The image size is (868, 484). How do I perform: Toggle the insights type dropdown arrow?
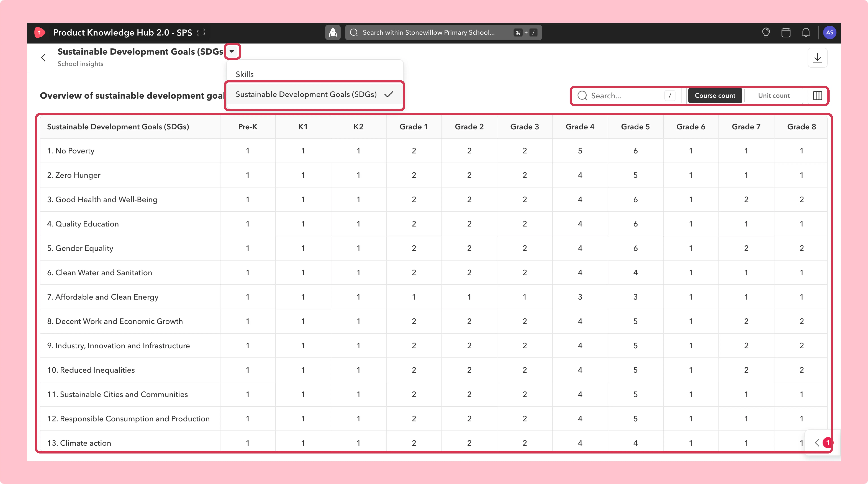(232, 52)
